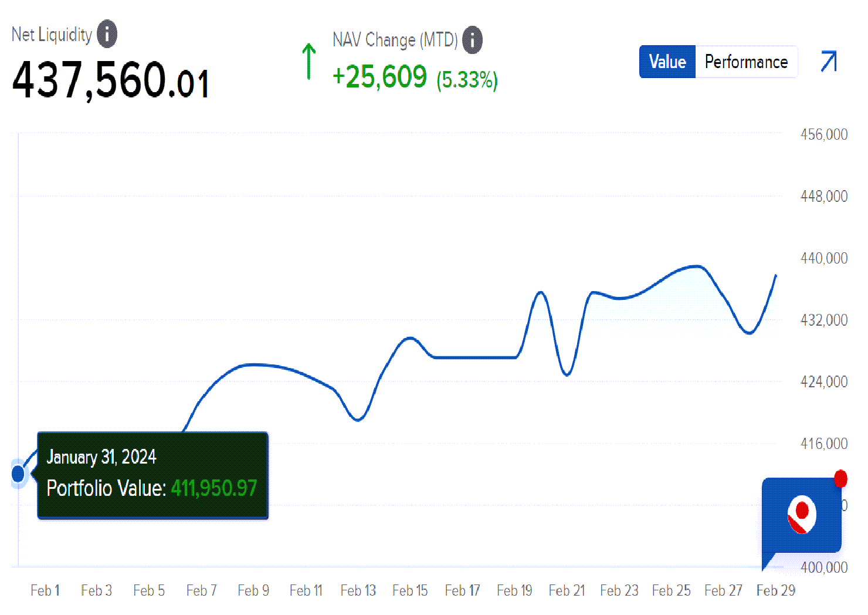The height and width of the screenshot is (615, 868).
Task: Click the red notification badge on chat
Action: 840,478
